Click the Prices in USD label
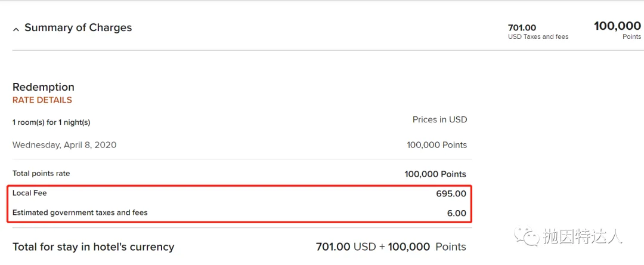This screenshot has height=265, width=644. coord(439,119)
